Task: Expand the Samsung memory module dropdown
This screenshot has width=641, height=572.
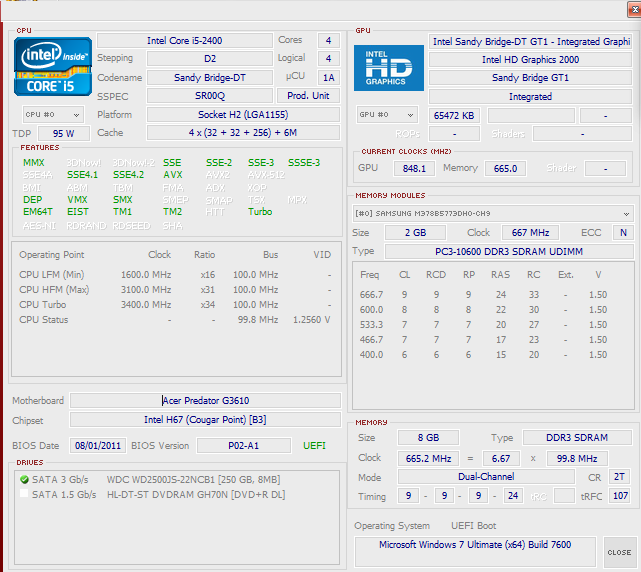Action: click(x=493, y=213)
